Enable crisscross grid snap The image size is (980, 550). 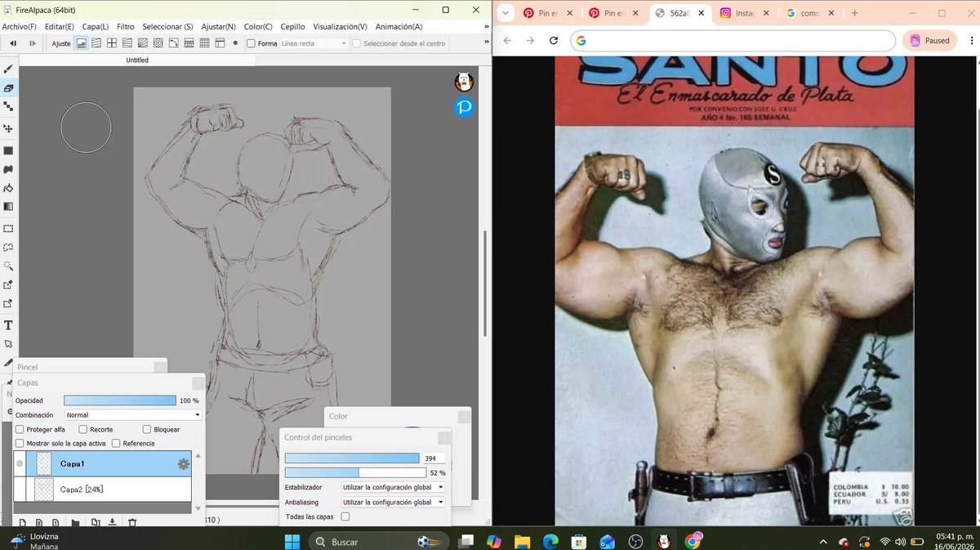[112, 43]
